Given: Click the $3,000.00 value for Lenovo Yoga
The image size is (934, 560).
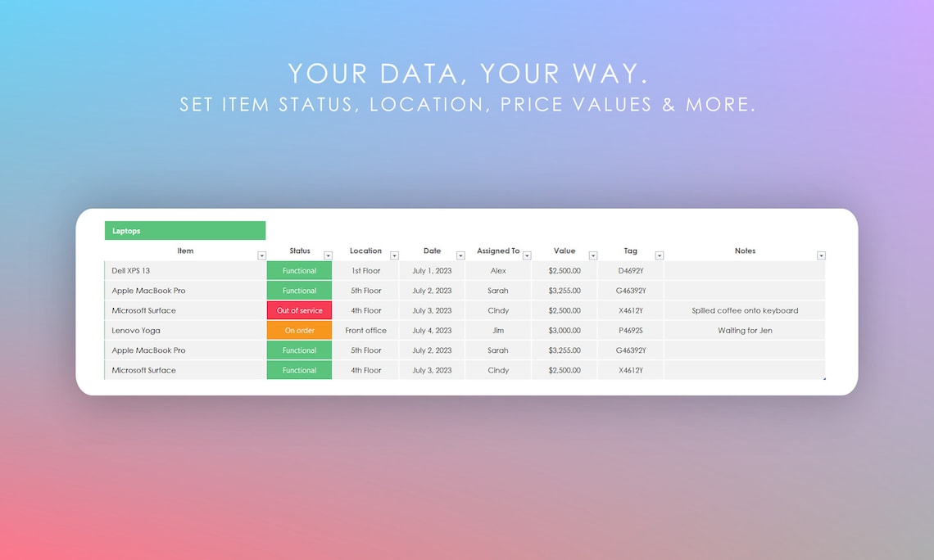Looking at the screenshot, I should (564, 330).
